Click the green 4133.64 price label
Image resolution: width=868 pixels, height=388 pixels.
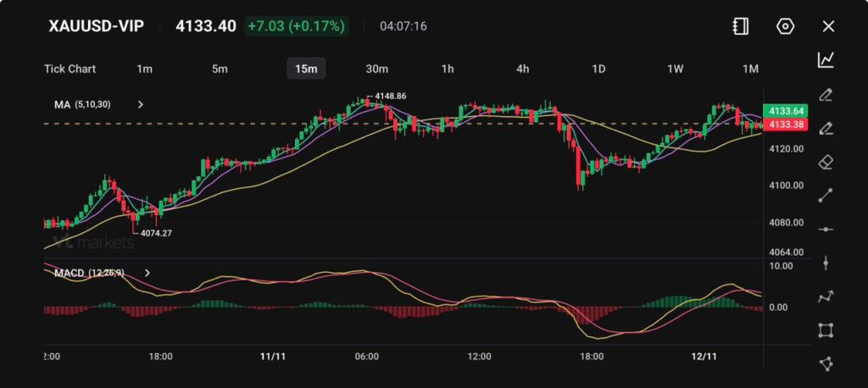[786, 111]
